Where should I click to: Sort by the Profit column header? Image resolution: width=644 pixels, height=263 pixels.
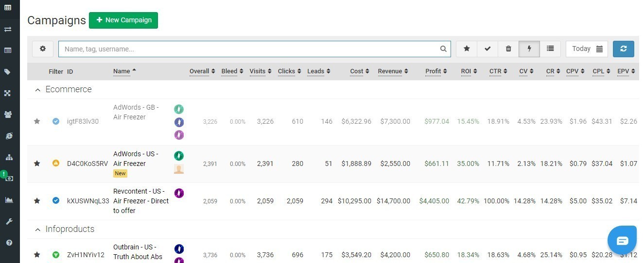pos(436,71)
